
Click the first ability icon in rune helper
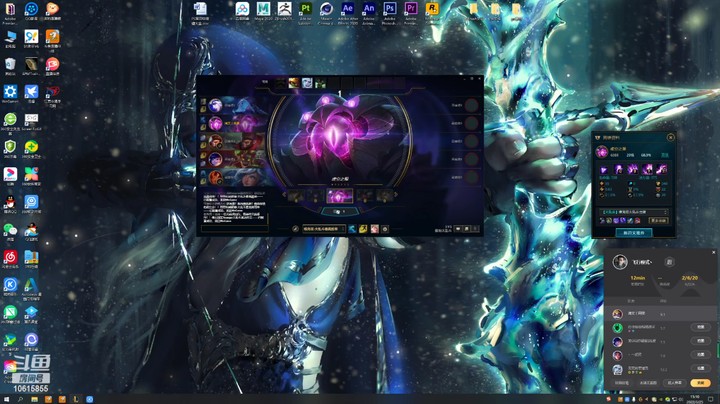coord(604,169)
